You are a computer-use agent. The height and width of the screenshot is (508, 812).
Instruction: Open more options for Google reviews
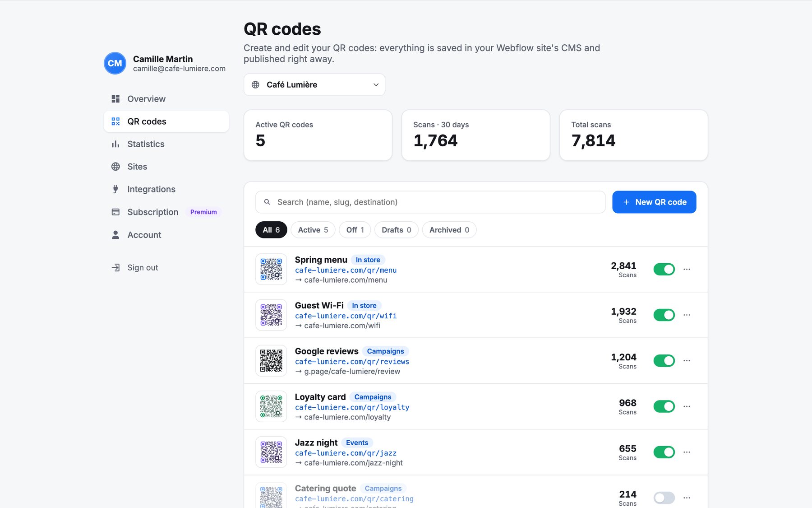(687, 360)
